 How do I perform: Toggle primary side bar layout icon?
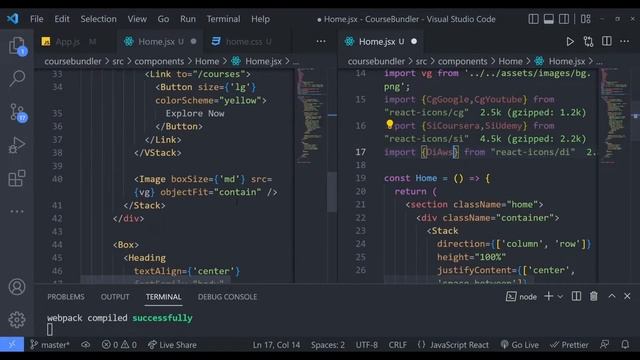(x=533, y=19)
